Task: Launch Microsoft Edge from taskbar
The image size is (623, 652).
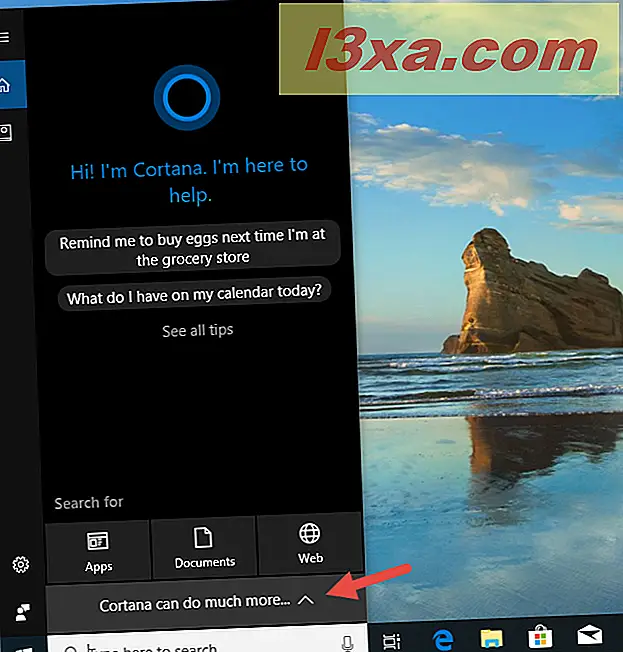Action: click(443, 640)
